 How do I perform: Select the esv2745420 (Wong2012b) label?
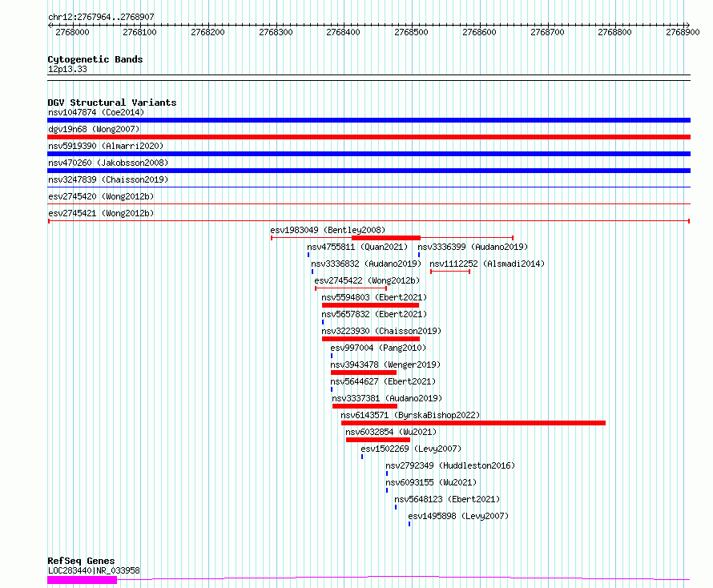(101, 196)
